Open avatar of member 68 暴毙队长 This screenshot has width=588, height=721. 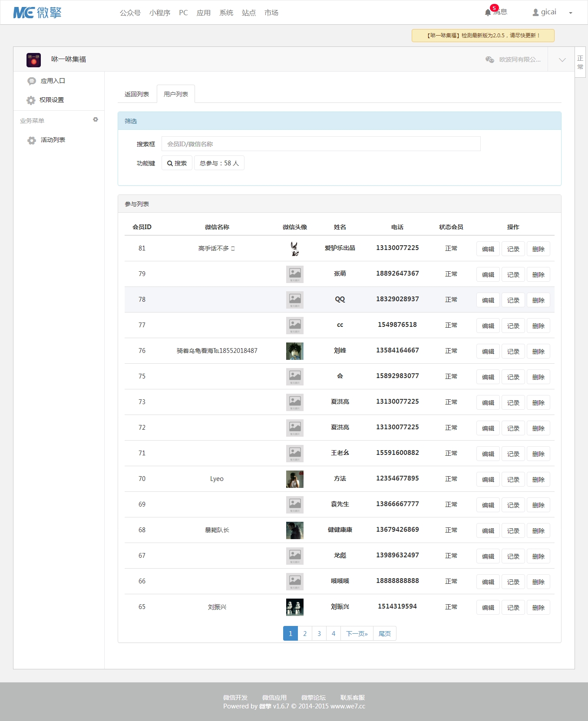pos(295,530)
